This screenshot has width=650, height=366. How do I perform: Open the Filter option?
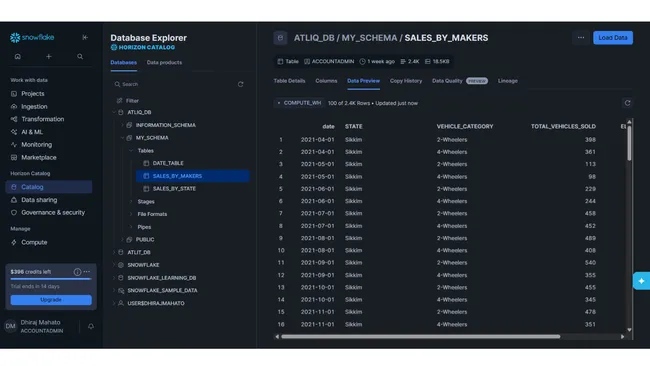(x=128, y=101)
